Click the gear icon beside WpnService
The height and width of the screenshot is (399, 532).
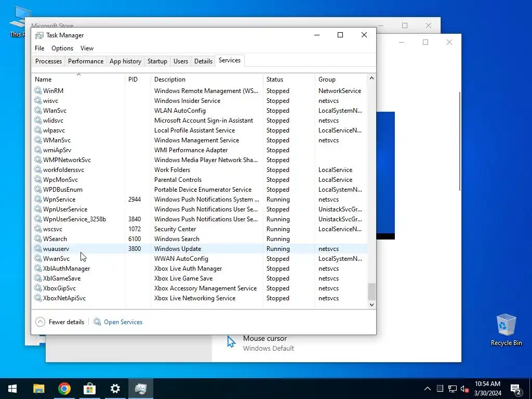click(x=38, y=199)
